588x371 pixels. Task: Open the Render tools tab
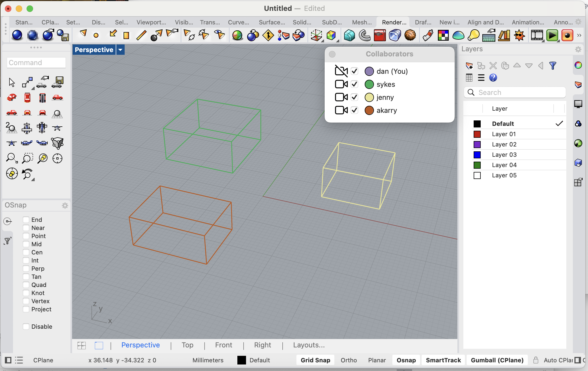394,22
